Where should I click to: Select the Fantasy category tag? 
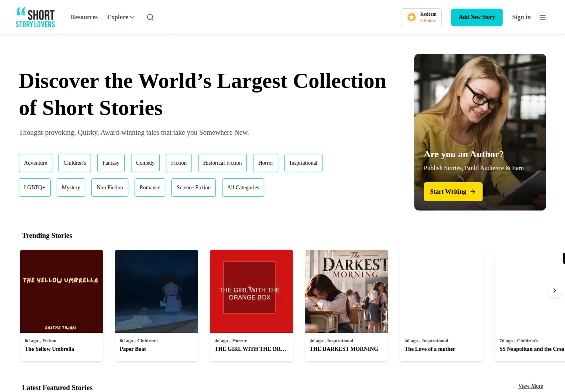pyautogui.click(x=111, y=163)
